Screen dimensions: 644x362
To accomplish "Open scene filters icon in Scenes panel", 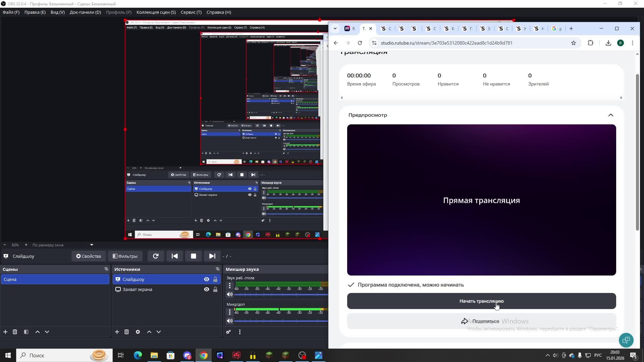I will pyautogui.click(x=26, y=332).
